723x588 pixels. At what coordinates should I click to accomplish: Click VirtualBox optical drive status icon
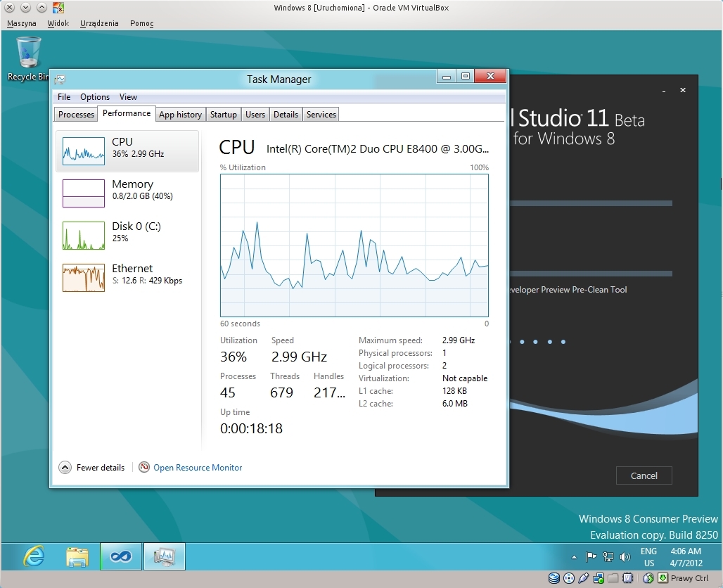coord(569,578)
